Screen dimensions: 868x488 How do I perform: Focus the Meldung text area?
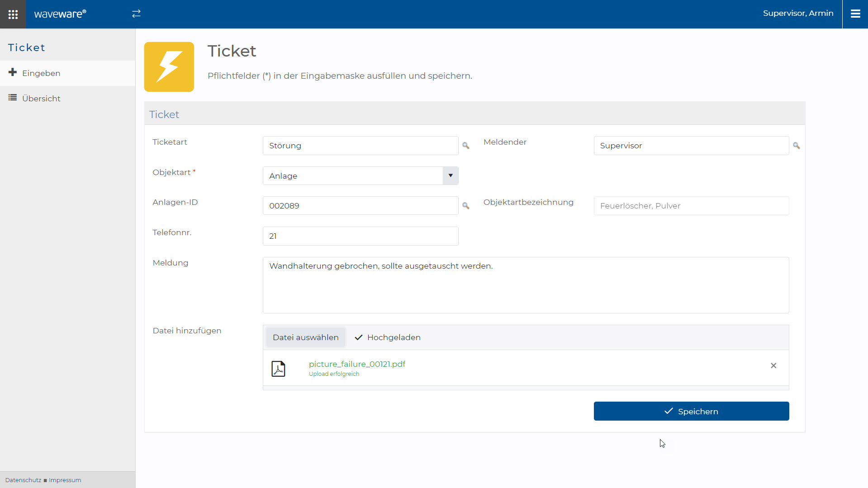(525, 285)
